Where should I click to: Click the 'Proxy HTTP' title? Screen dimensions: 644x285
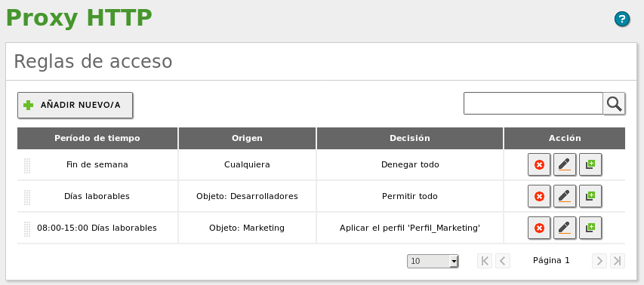(x=79, y=18)
